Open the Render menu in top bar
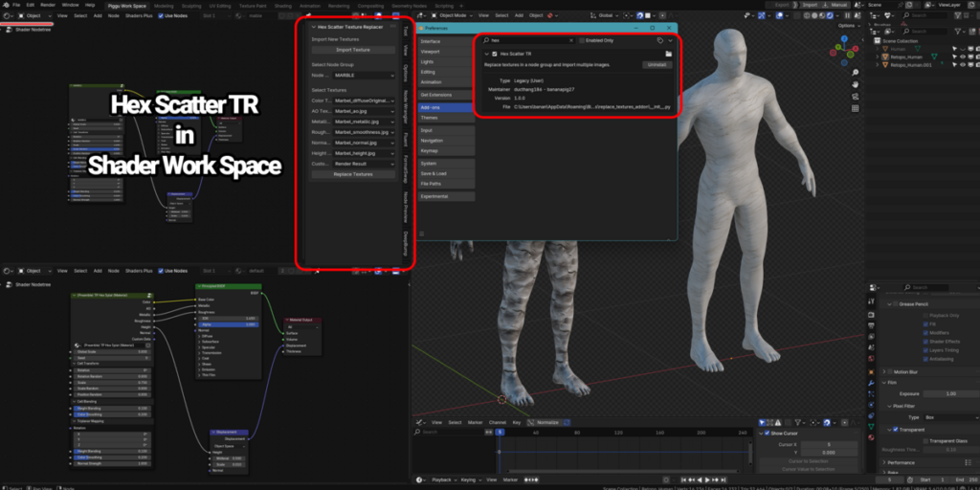This screenshot has width=980, height=490. coord(48,5)
